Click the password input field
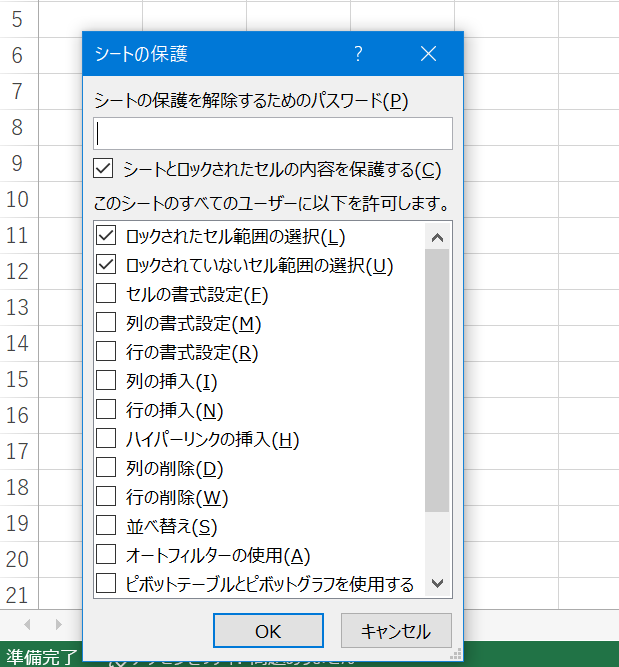Viewport: 619px width, 667px height. click(273, 134)
